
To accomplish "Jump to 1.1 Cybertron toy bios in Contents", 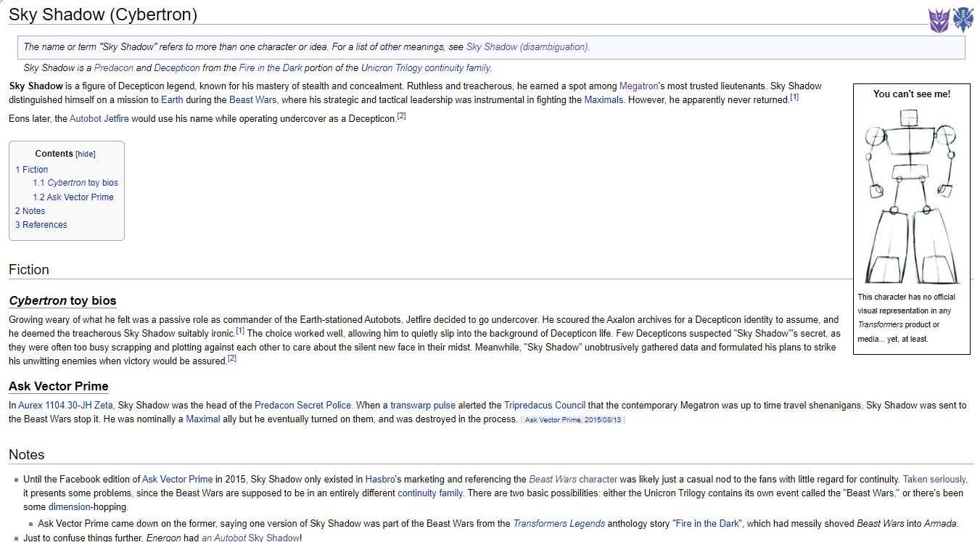I will point(75,183).
